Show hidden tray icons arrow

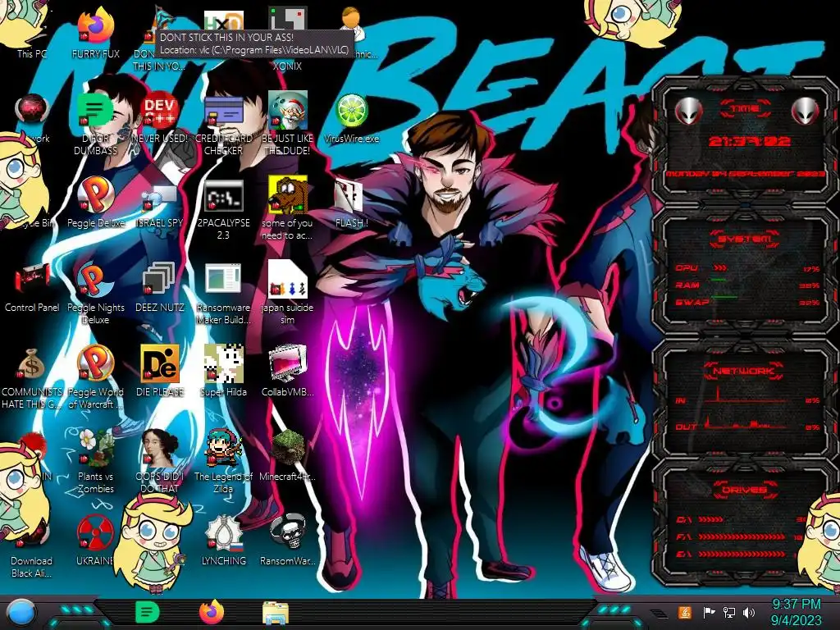point(657,614)
